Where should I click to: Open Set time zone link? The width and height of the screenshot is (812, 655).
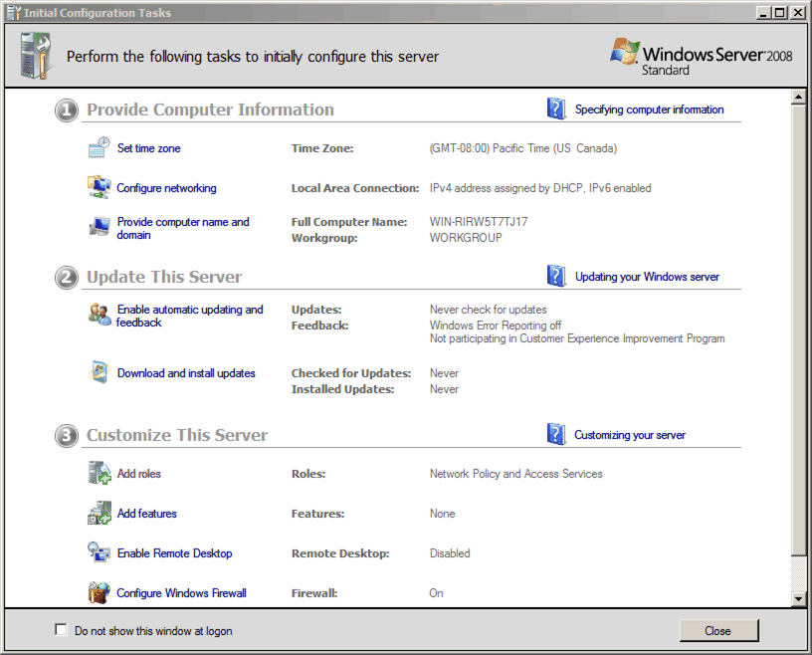(x=148, y=148)
